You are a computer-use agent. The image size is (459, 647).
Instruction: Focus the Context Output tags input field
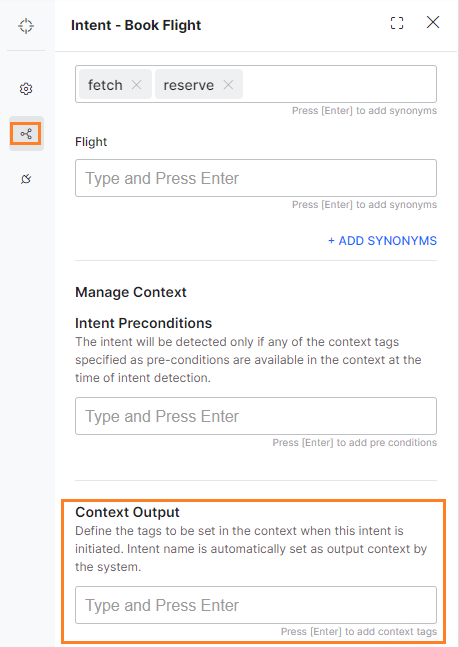[256, 605]
